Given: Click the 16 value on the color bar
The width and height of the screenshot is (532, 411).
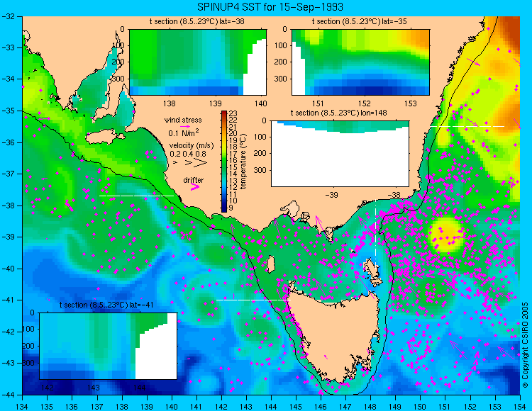Looking at the screenshot, I should (233, 161).
